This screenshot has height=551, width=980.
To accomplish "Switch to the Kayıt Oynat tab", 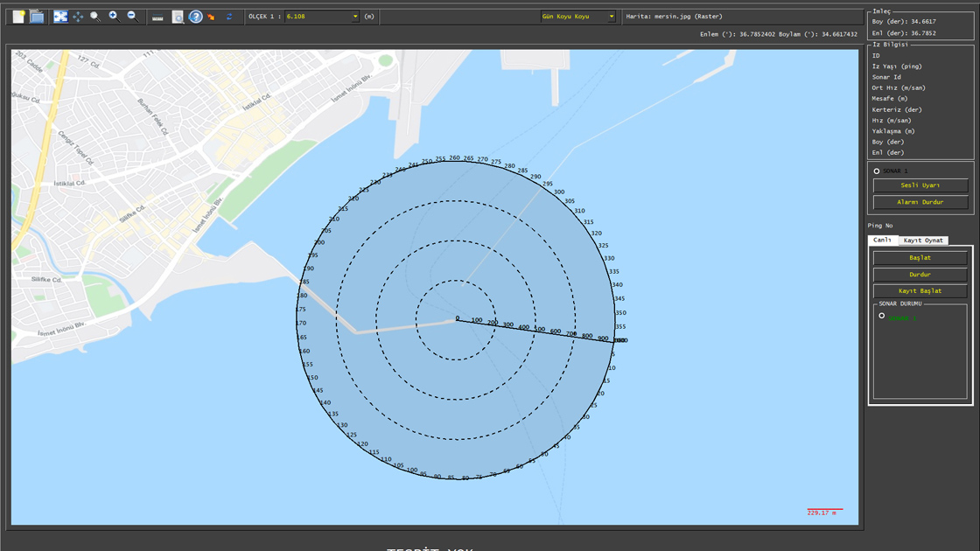I will coord(923,241).
